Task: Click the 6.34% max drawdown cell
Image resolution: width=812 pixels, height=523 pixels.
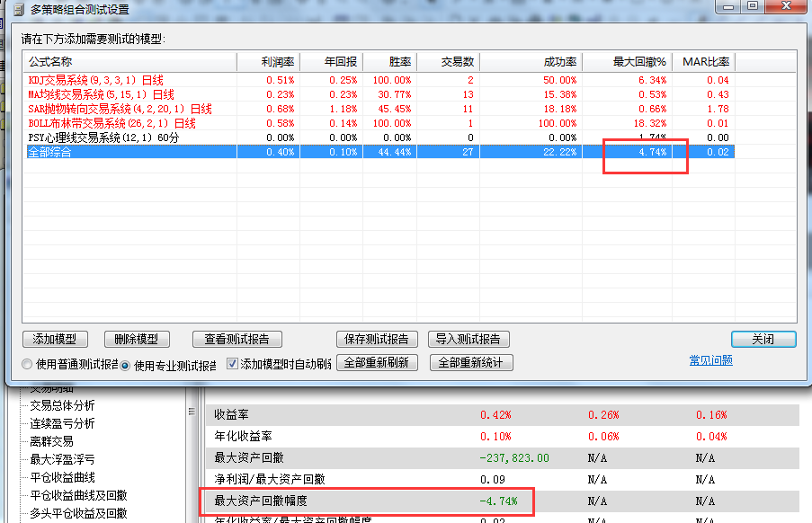Action: pos(652,80)
